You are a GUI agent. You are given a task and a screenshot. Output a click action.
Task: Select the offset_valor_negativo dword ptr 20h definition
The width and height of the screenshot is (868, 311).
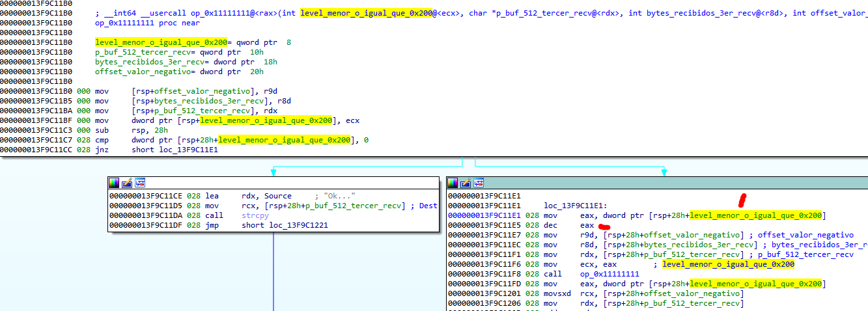178,72
